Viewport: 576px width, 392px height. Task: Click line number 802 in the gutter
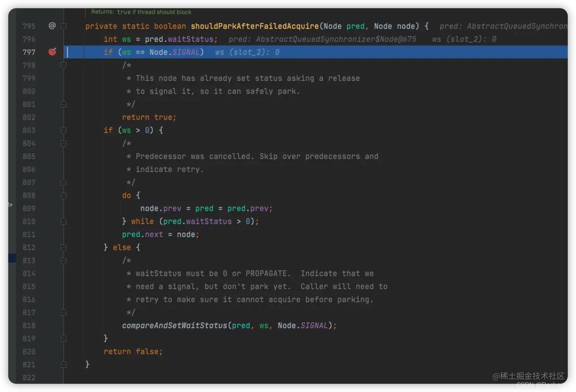(x=29, y=117)
